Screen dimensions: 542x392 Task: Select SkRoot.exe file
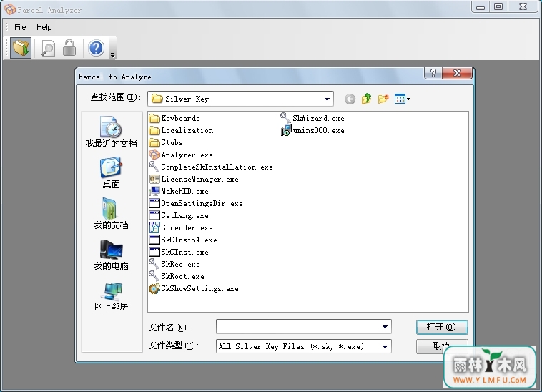(177, 276)
